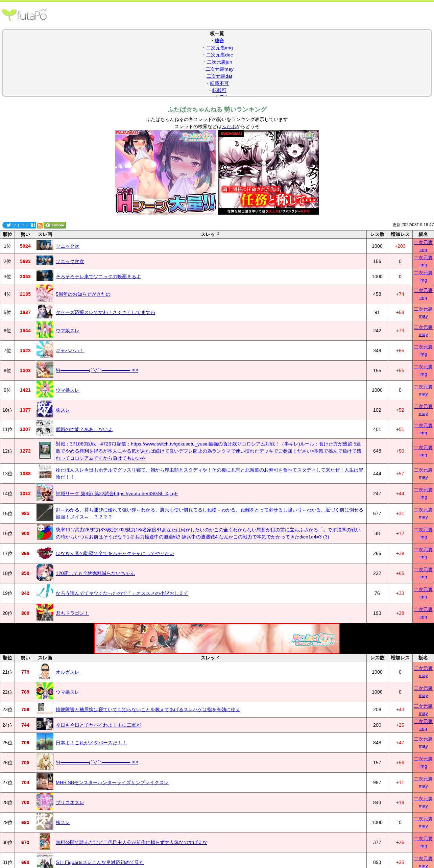Click the 株 NEWS thumbnail for rank 10
Viewport: 434px width, 868px height.
[45, 409]
